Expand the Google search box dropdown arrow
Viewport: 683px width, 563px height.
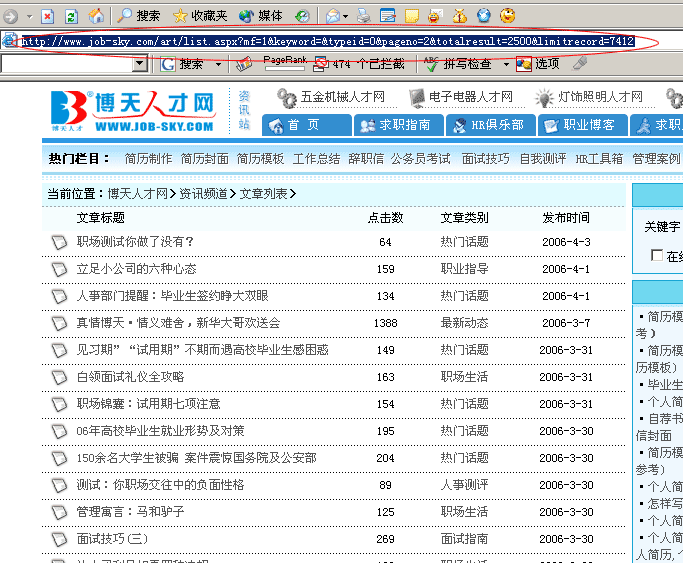140,64
